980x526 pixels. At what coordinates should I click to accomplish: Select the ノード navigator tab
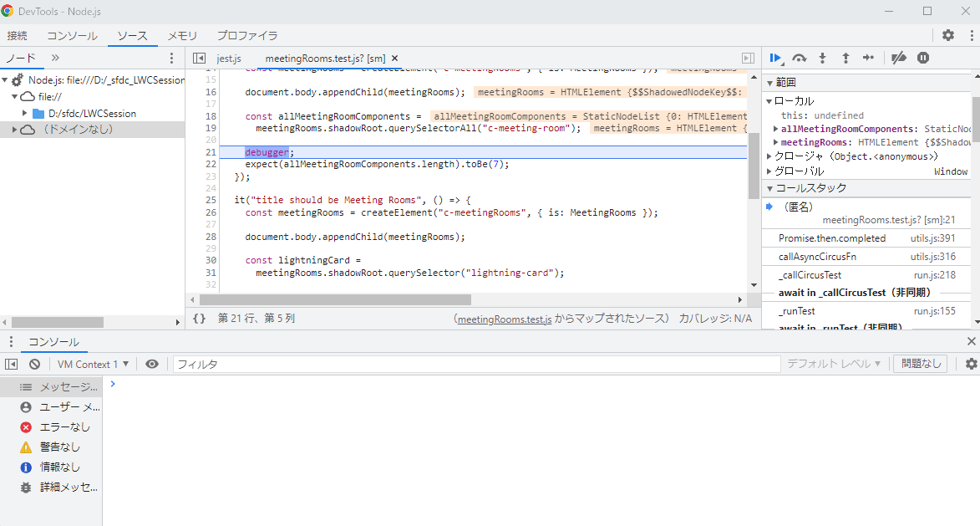[21, 58]
